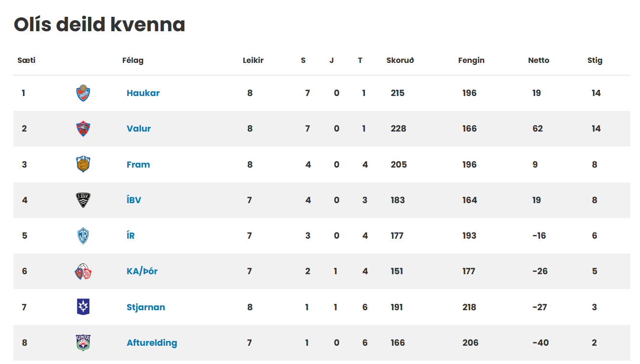Click the Olís deild kvenna heading
The image size is (640, 364).
100,24
